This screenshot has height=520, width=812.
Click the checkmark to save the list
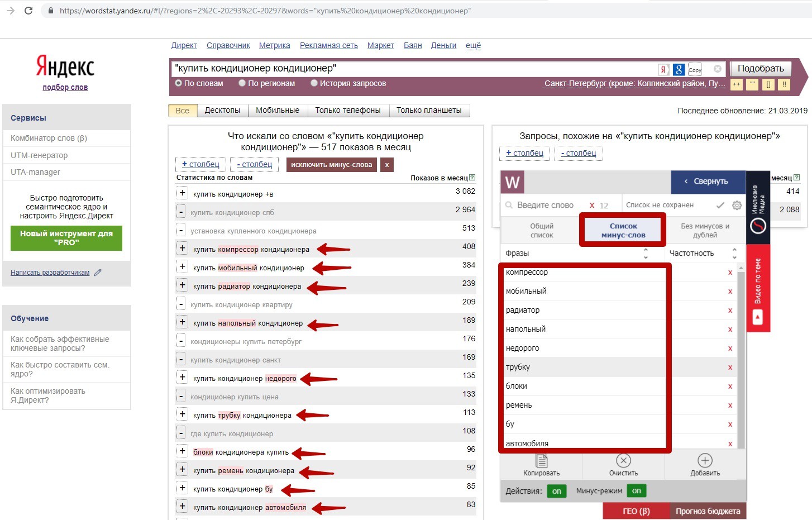point(720,205)
